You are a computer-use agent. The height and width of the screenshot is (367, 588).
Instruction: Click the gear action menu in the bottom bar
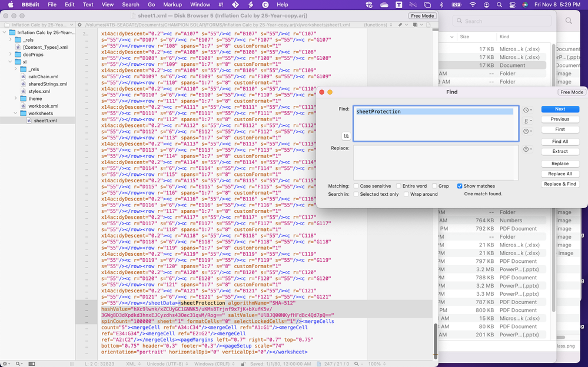click(x=6, y=363)
